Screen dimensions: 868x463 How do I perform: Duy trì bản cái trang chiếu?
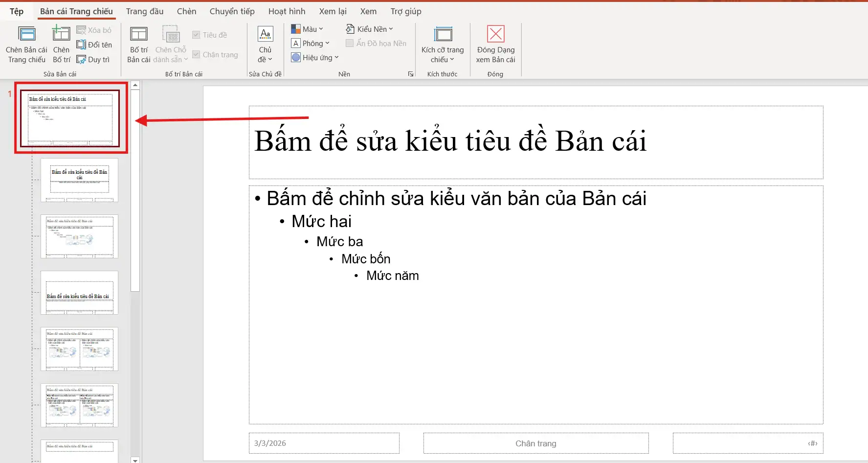click(94, 59)
